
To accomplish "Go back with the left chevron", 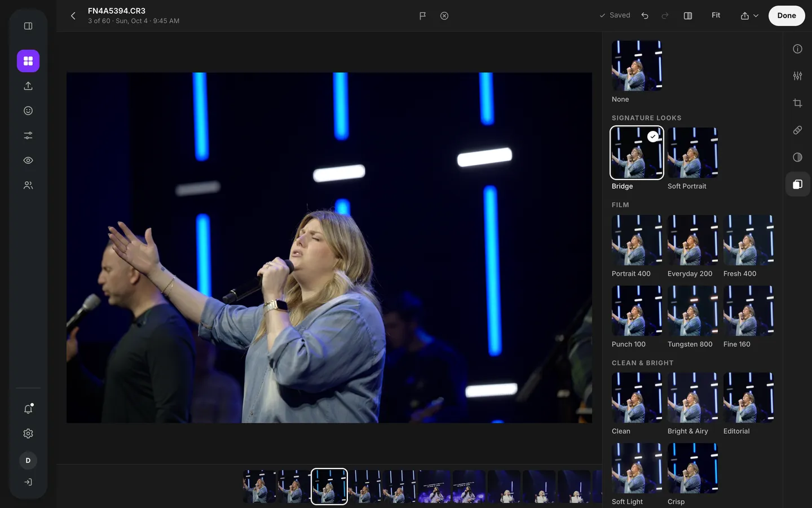I will tap(73, 16).
